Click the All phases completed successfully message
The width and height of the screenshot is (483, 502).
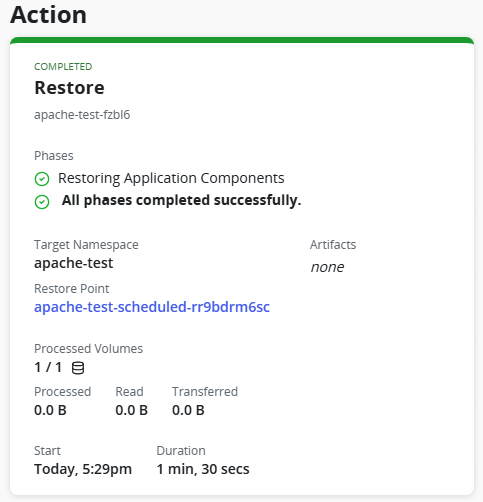(x=181, y=201)
